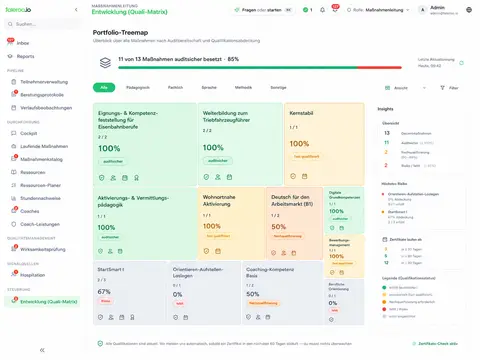This screenshot has width=480, height=360.
Task: Open the Inbox in the sidebar
Action: click(23, 43)
